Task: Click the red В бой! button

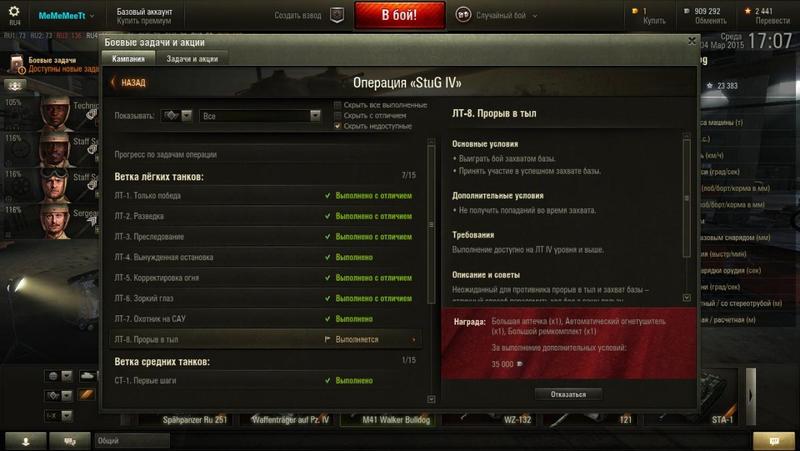Action: tap(399, 15)
